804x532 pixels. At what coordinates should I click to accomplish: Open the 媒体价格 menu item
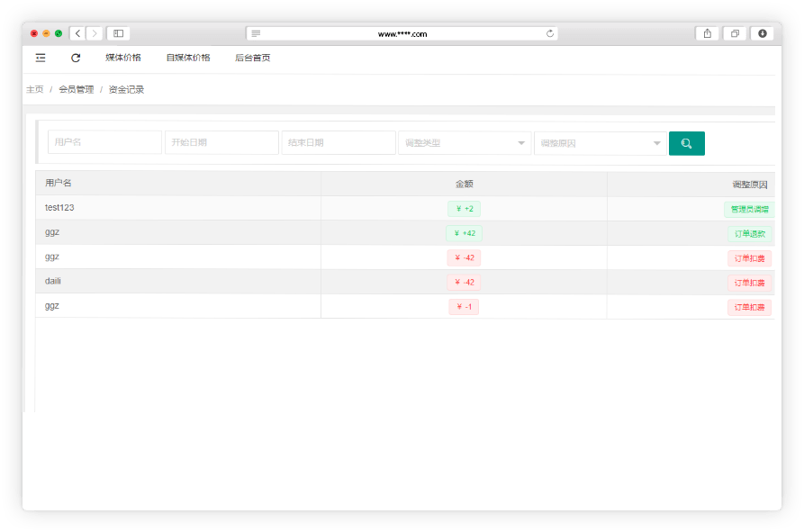pyautogui.click(x=123, y=58)
